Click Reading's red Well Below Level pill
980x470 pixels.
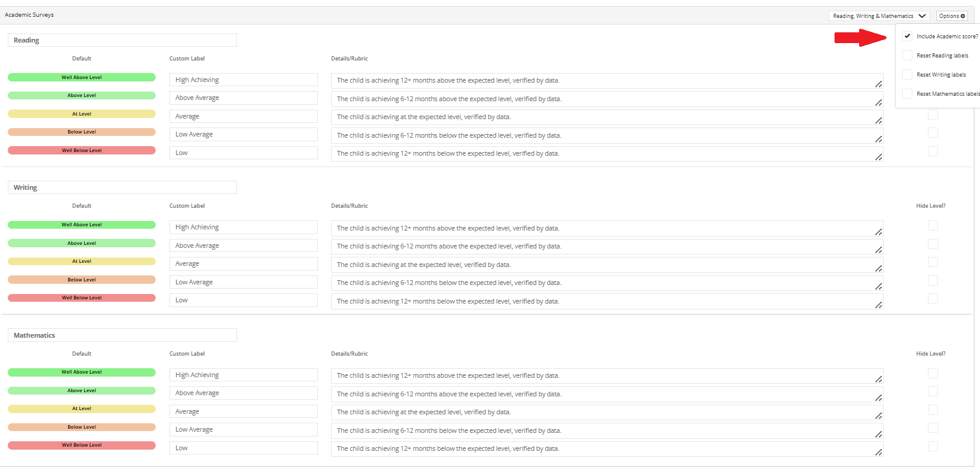pyautogui.click(x=81, y=150)
